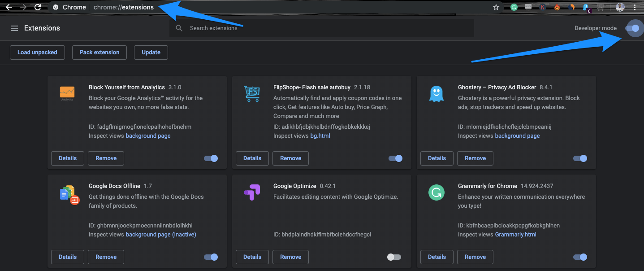
Task: Disable the Ghostery – Privacy Ad Blocker toggle
Action: [580, 158]
